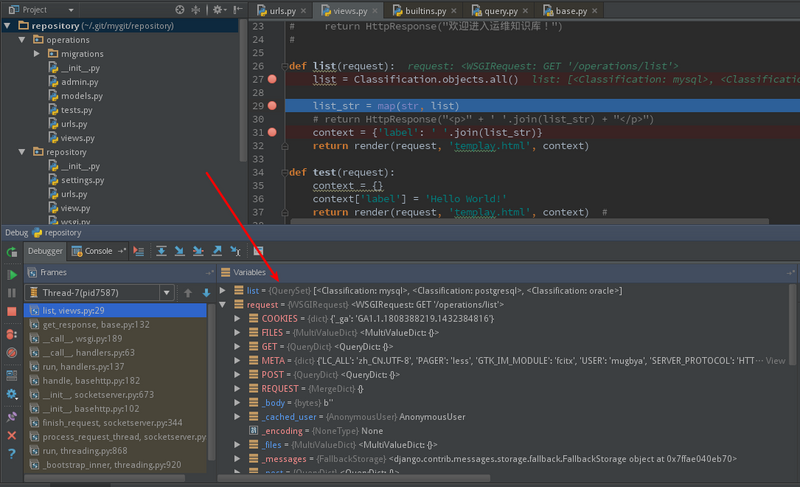Open View Breakpoints icon in debug sidebar
Screen dimensions: 800x487
click(x=12, y=334)
